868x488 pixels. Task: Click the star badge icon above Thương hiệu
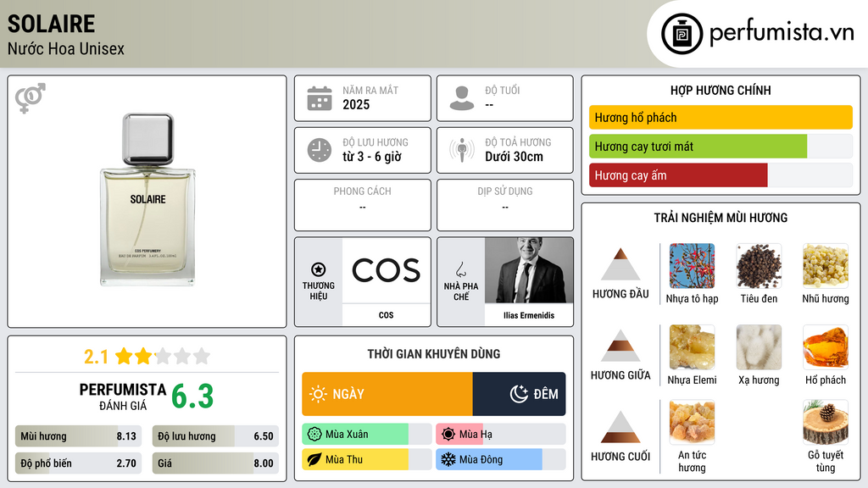319,269
